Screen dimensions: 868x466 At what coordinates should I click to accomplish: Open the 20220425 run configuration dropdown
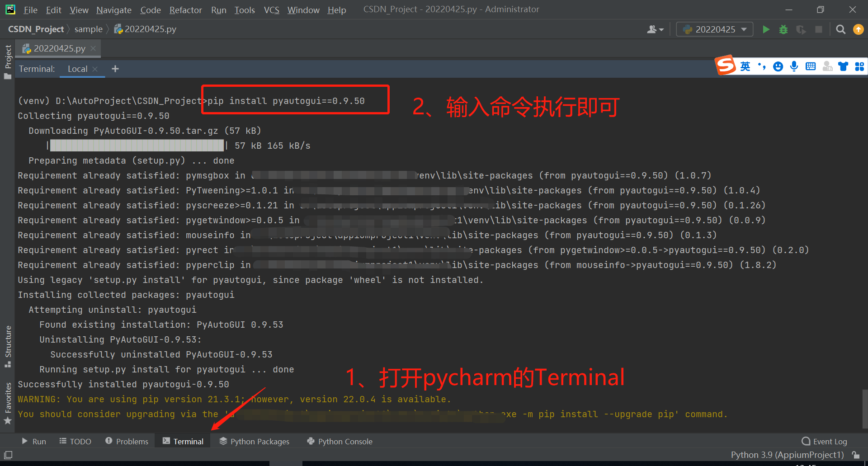click(715, 29)
